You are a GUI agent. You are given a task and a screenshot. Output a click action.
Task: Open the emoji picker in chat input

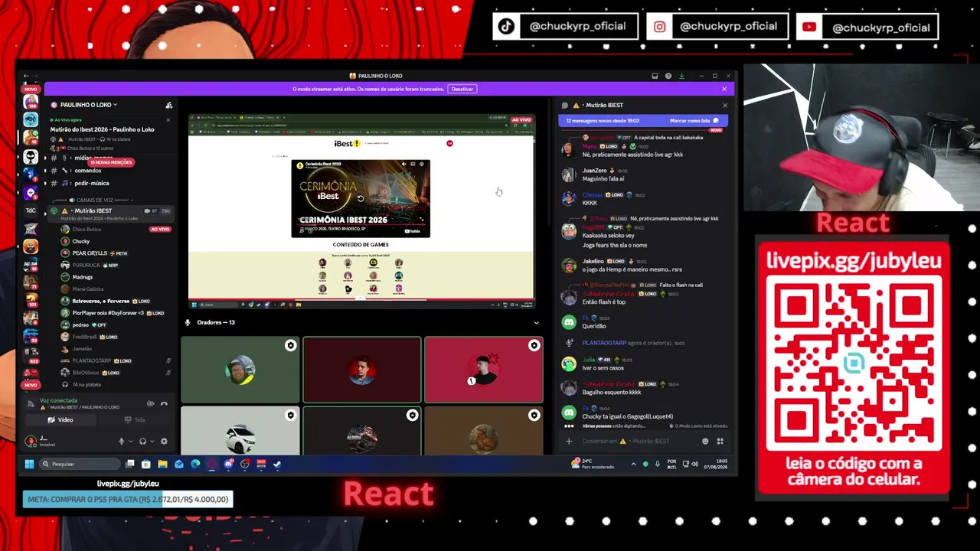click(705, 441)
